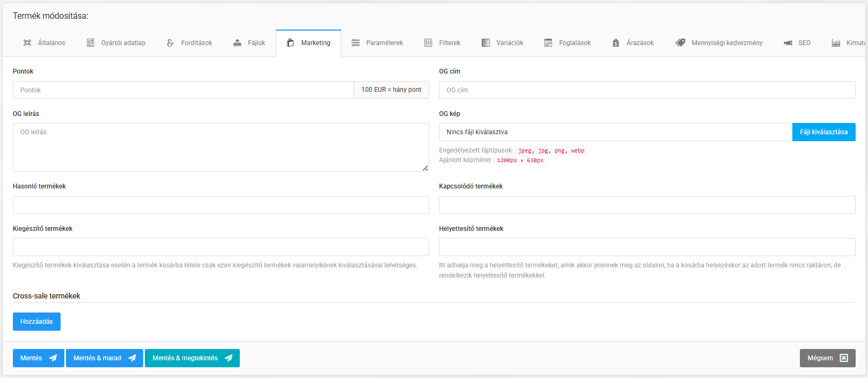Click the Fordítások tab icon
Screen dimensions: 868x378
(171, 43)
